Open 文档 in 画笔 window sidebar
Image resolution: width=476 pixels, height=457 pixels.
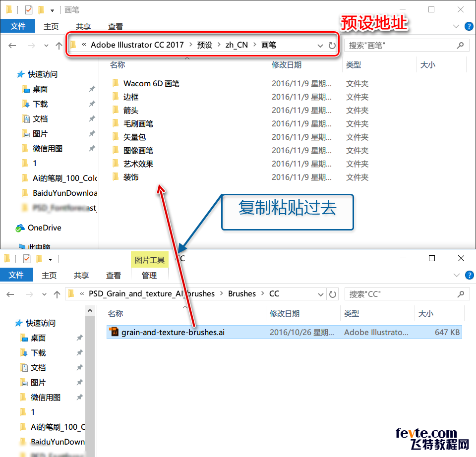pos(40,119)
